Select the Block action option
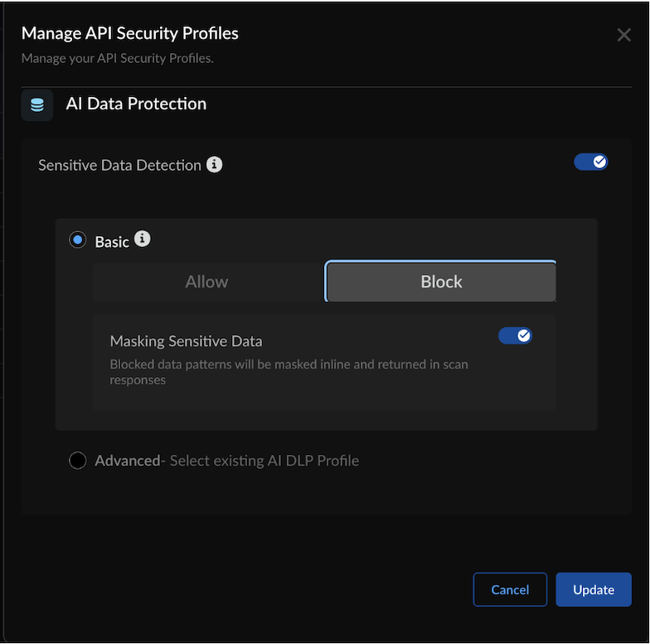The width and height of the screenshot is (650, 644). point(441,282)
